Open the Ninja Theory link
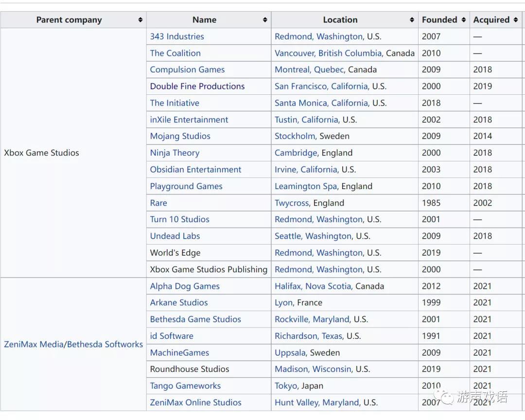 175,153
